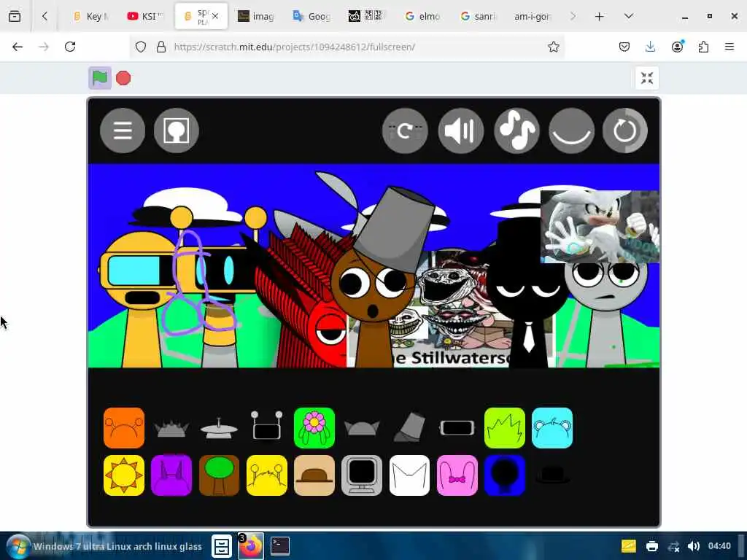Click the Silver hedgehog image on stage
The image size is (747, 560).
(600, 226)
